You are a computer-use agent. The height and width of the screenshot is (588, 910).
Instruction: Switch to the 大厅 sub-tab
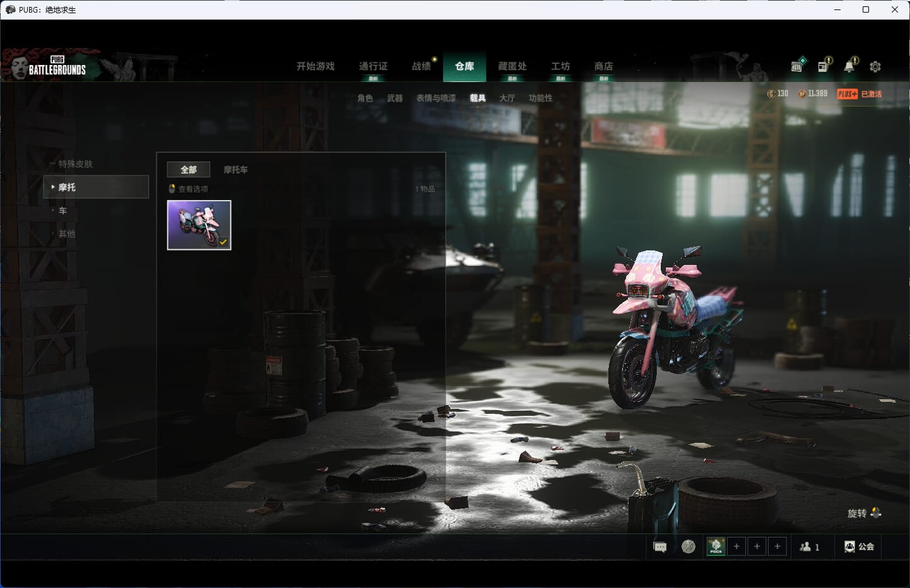(507, 98)
